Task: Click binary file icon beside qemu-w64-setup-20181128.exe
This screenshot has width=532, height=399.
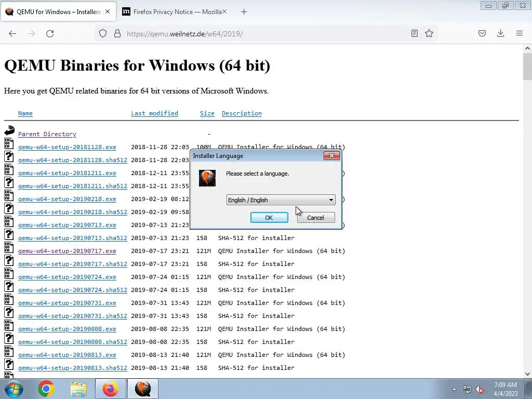Action: [9, 143]
